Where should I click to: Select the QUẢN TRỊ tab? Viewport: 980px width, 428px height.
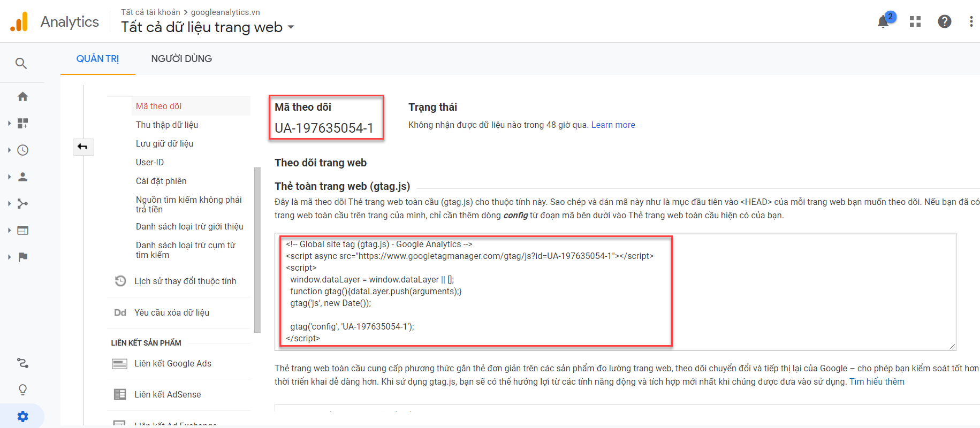(97, 59)
